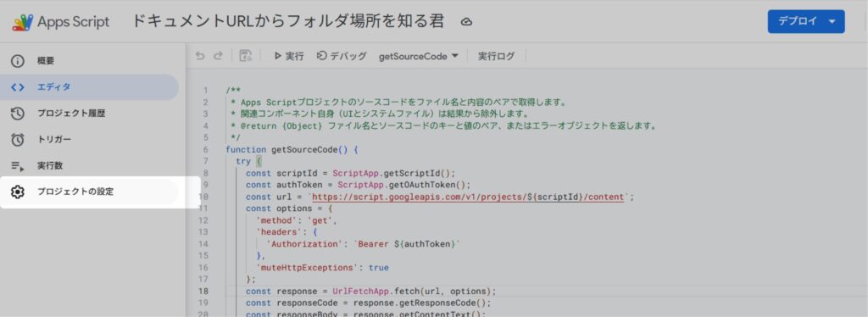Screen dimensions: 868x317
Task: Click the Apps Script logo icon
Action: [23, 22]
